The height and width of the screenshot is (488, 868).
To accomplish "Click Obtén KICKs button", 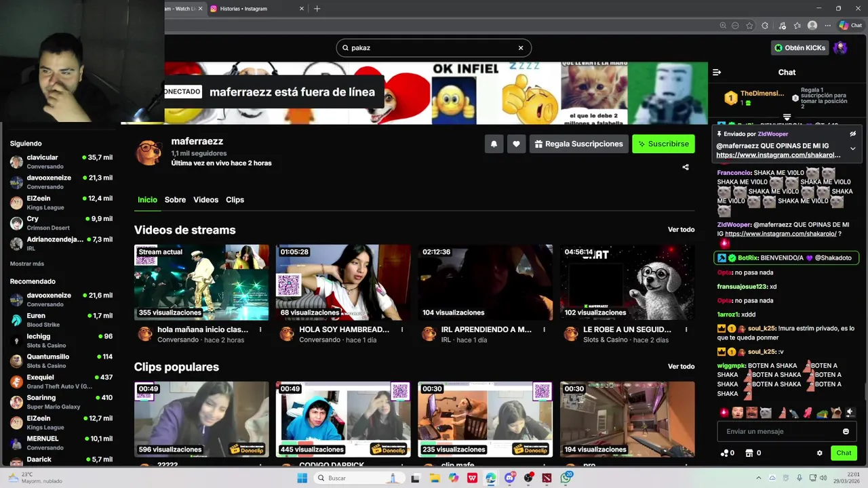I will tap(800, 47).
